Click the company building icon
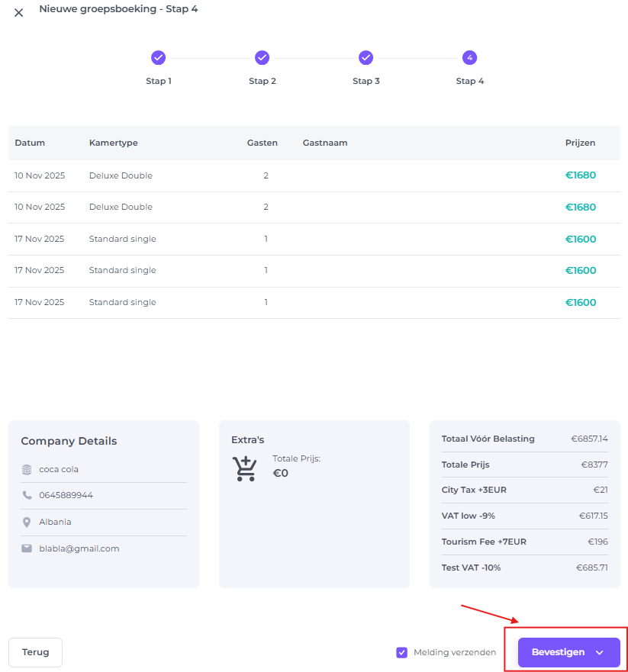The image size is (628, 672). 27,470
